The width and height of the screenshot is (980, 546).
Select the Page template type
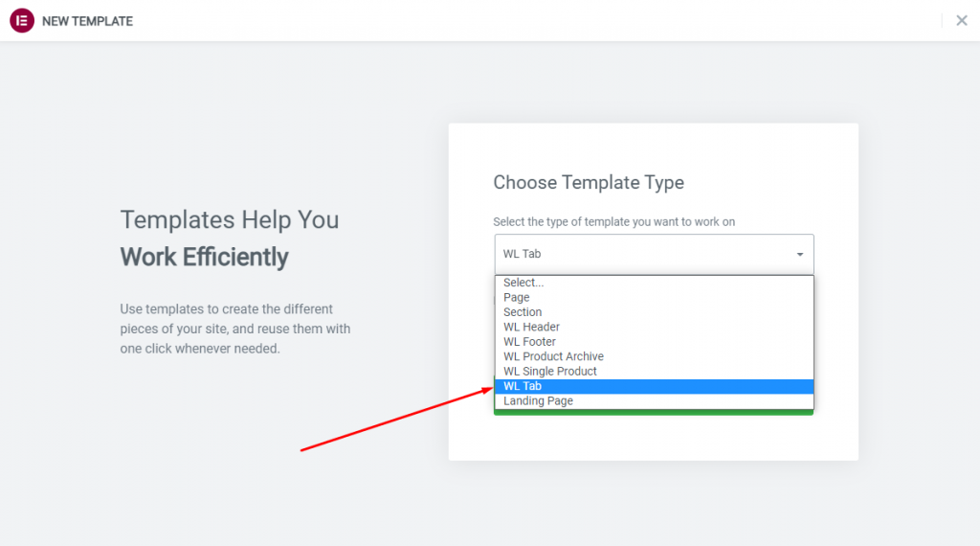pos(654,298)
